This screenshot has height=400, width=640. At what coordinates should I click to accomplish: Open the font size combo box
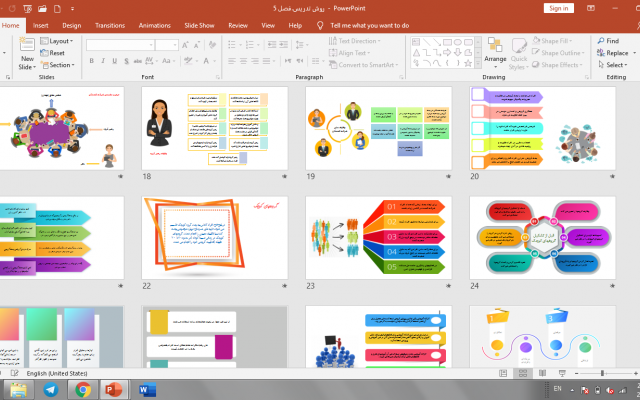pyautogui.click(x=167, y=44)
